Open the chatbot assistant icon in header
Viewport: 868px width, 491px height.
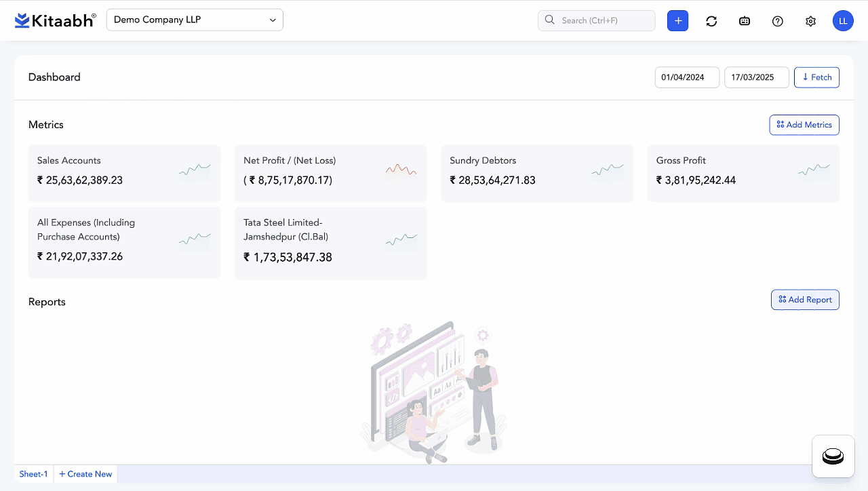(x=745, y=21)
